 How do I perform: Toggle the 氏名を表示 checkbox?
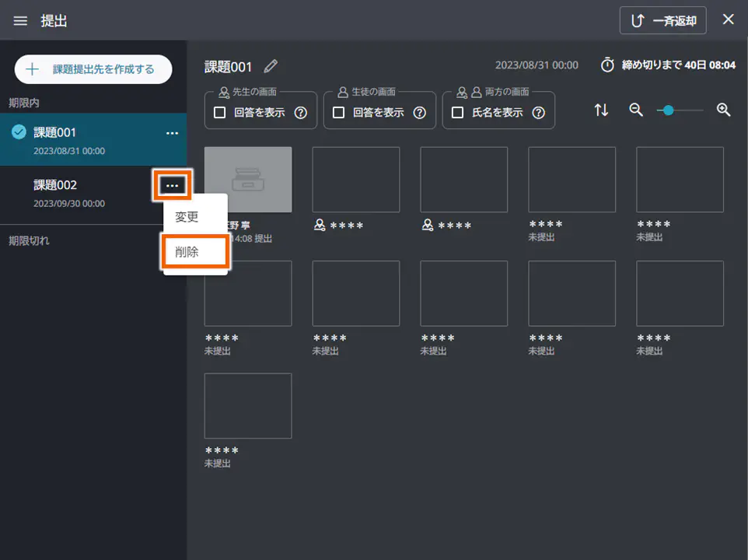click(458, 113)
